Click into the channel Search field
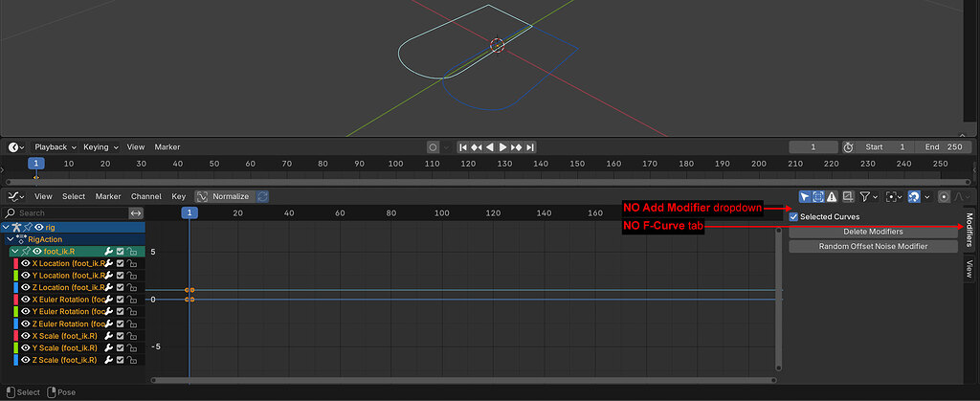This screenshot has height=401, width=980. pos(65,213)
